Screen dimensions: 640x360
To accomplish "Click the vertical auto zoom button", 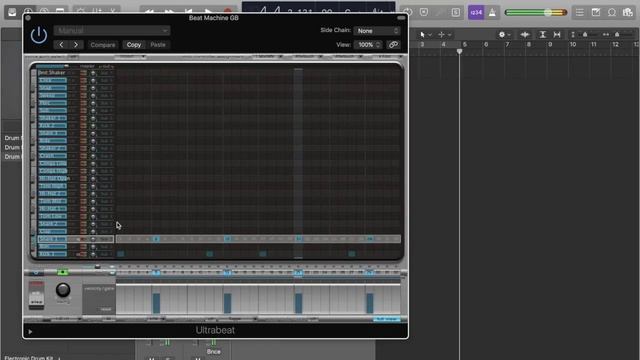I will coord(542,35).
